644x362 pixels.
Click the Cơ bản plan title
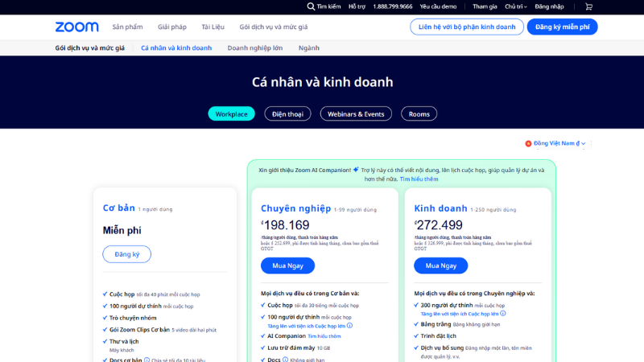pos(118,208)
